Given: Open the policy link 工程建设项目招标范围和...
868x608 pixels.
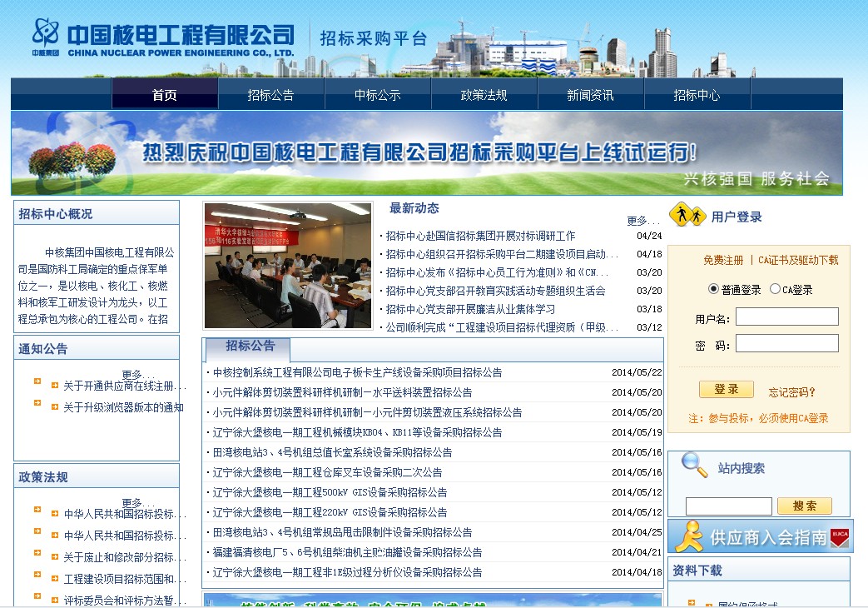Looking at the screenshot, I should (125, 579).
